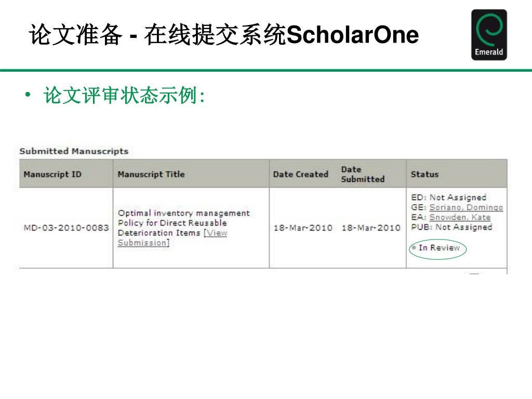Open the View Submission link
The width and height of the screenshot is (532, 399).
tap(172, 238)
